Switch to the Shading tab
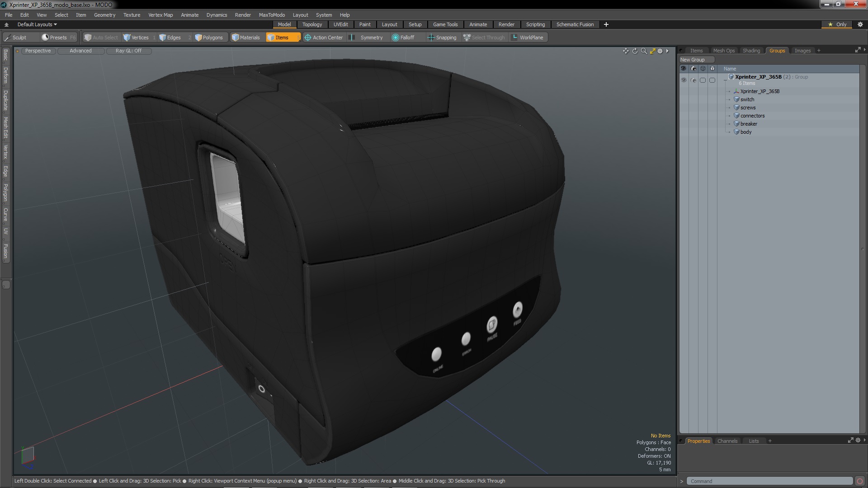The width and height of the screenshot is (868, 488). pyautogui.click(x=751, y=51)
